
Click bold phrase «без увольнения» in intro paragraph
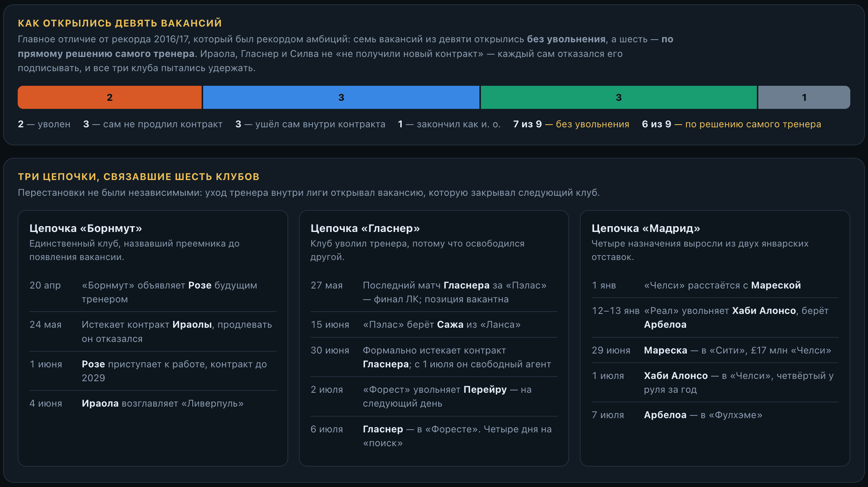(566, 39)
